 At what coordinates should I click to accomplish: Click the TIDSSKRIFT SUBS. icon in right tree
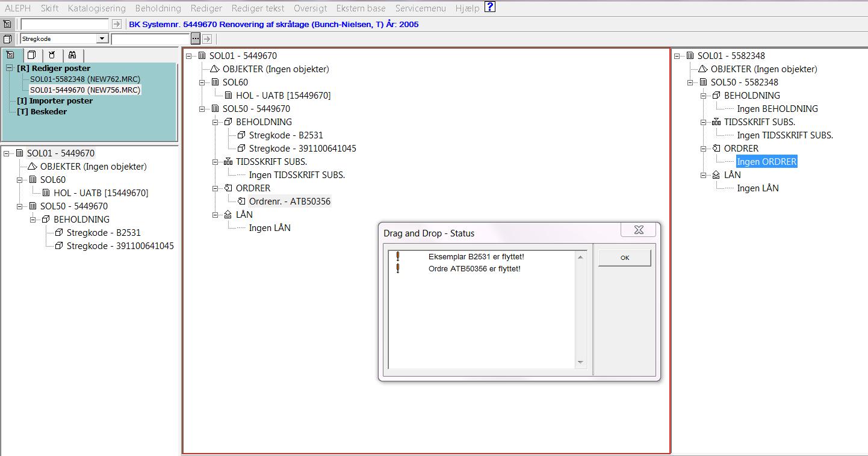pyautogui.click(x=716, y=122)
